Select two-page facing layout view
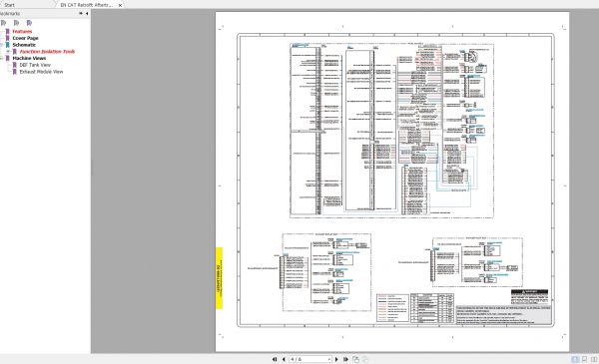 pos(594,359)
